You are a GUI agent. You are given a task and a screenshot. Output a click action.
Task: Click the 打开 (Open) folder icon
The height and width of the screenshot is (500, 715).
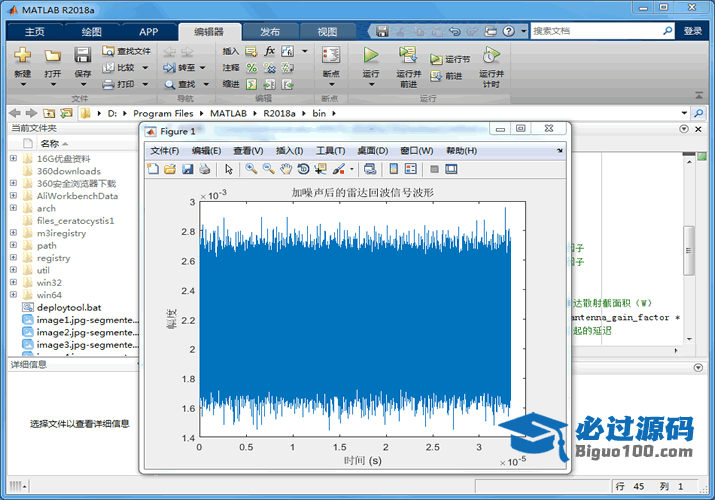click(x=52, y=56)
